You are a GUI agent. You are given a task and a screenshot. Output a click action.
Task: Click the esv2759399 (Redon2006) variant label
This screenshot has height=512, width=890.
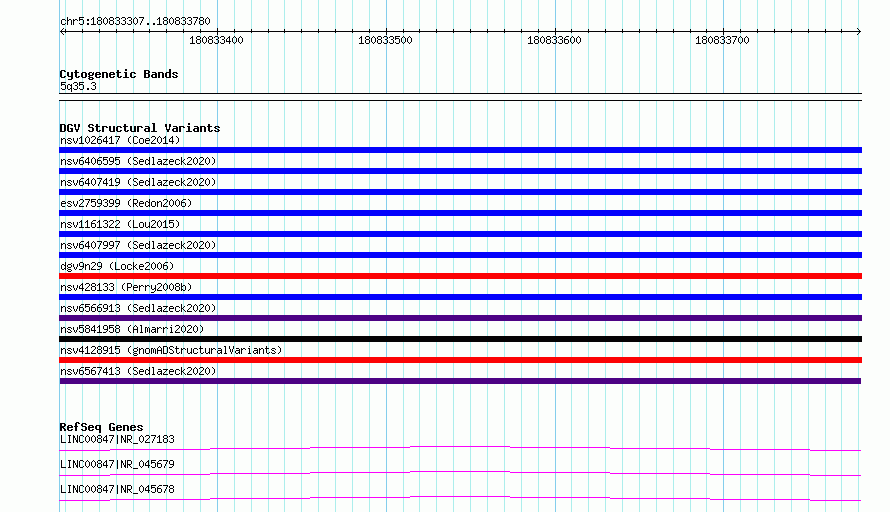coord(126,203)
